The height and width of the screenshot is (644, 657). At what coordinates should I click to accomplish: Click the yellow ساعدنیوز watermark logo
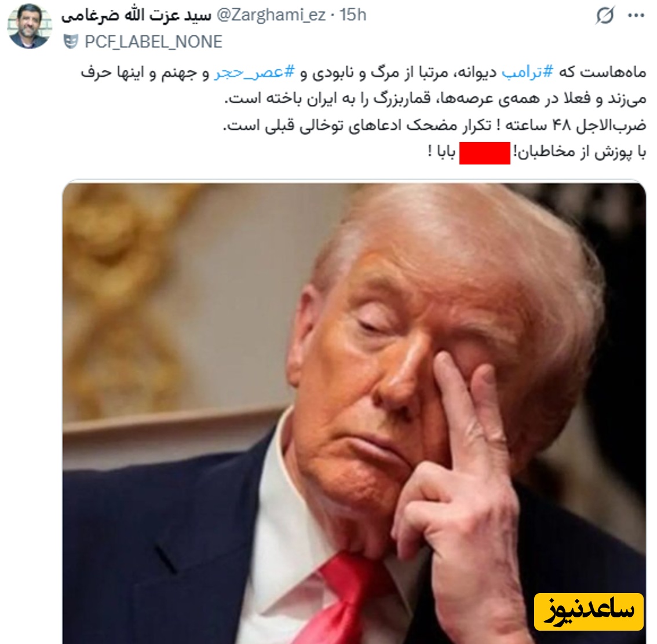tap(589, 612)
